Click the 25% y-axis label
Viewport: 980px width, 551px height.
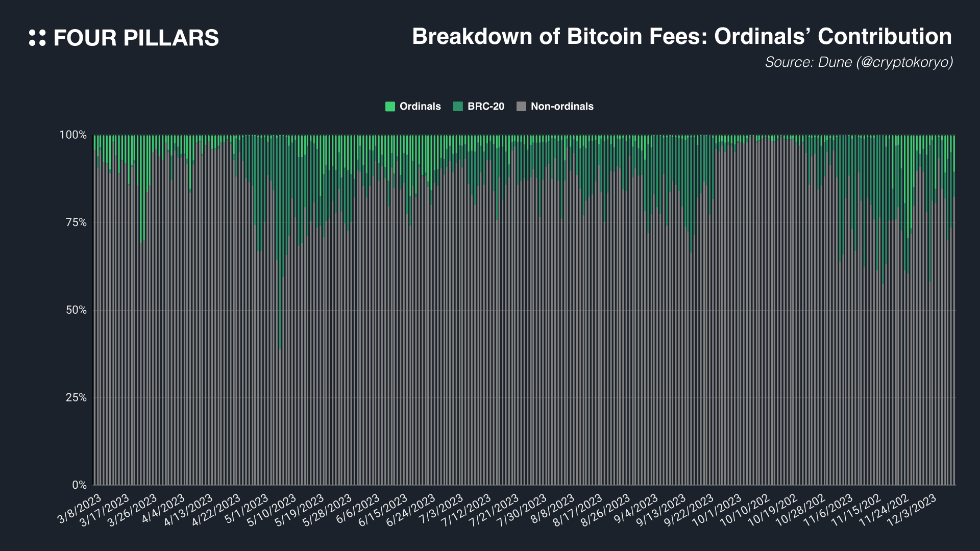[x=76, y=398]
